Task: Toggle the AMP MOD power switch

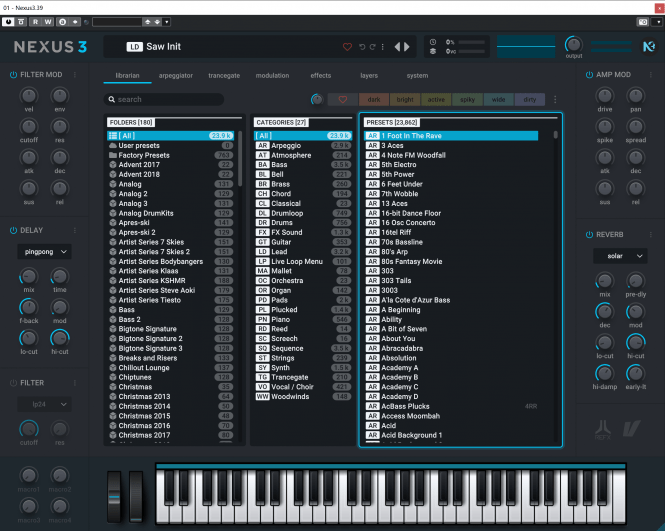Action: tap(589, 75)
